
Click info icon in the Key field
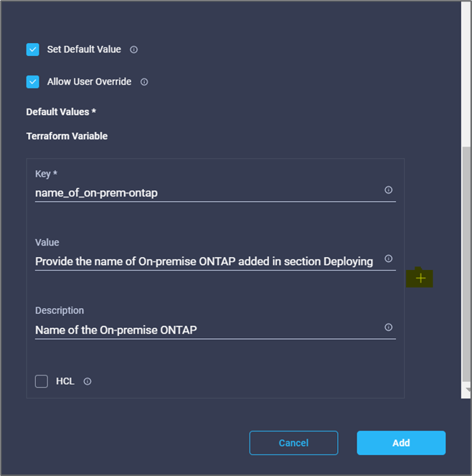click(388, 190)
